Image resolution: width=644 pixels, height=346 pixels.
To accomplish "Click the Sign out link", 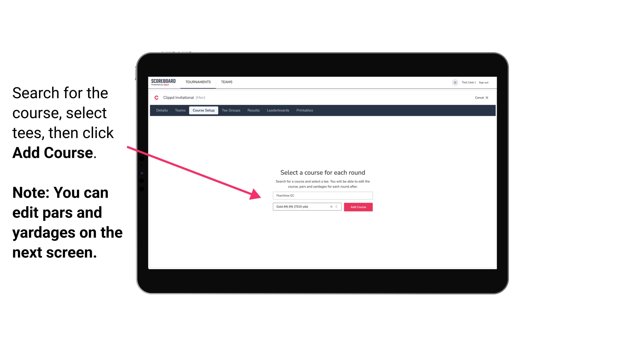I will click(483, 82).
